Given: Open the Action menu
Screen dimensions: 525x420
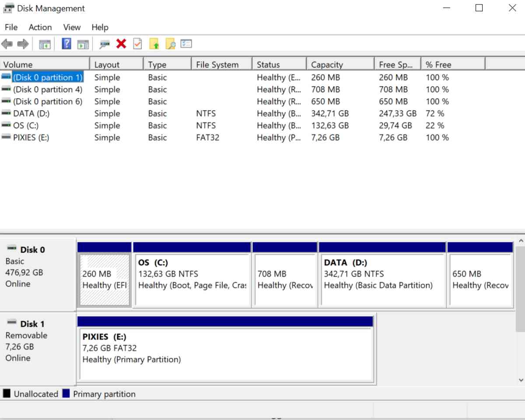Looking at the screenshot, I should coord(40,27).
